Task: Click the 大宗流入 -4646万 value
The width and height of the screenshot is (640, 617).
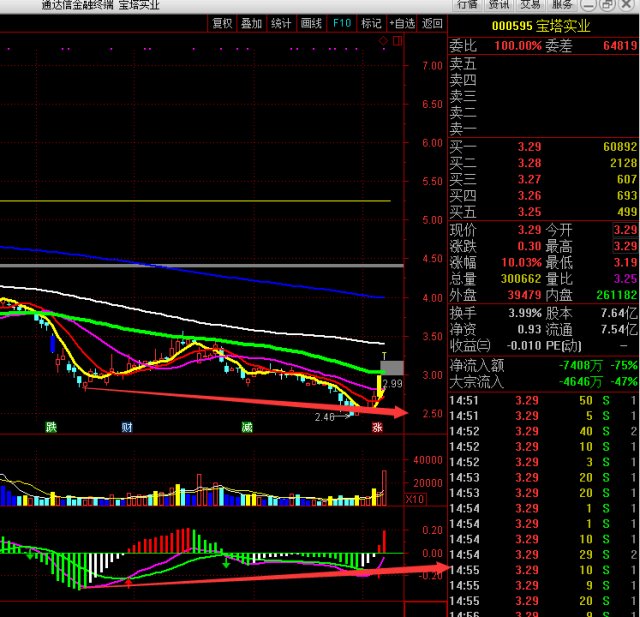Action: (x=580, y=382)
